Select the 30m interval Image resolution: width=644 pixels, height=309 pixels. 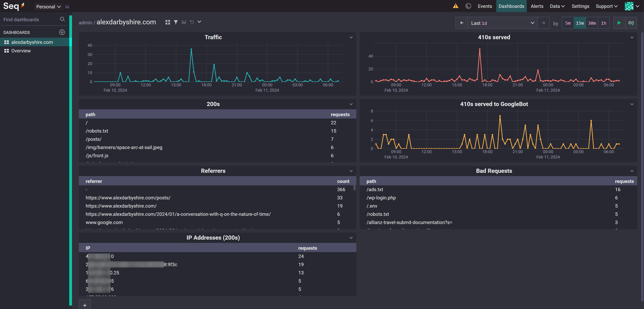pos(592,23)
